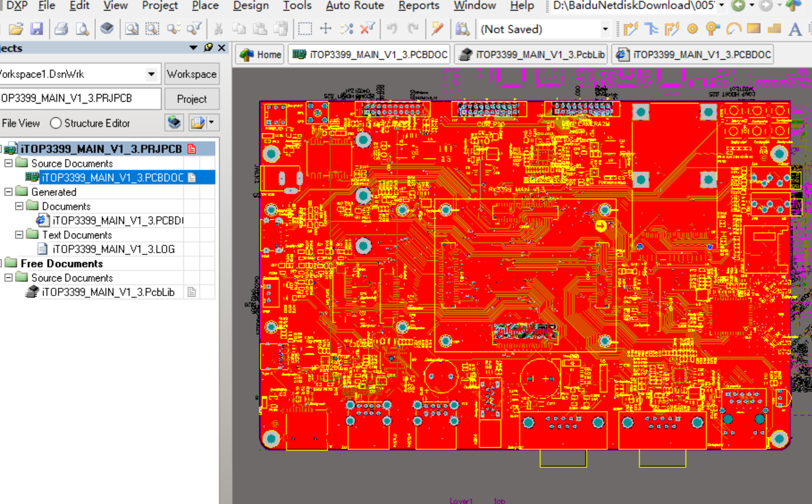The height and width of the screenshot is (504, 812).
Task: Place a polygon pour
Action: (774, 29)
